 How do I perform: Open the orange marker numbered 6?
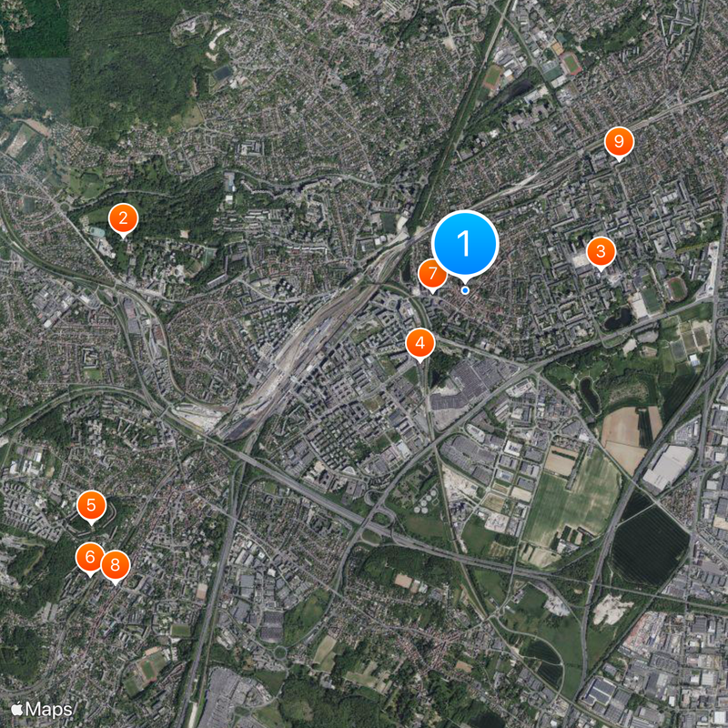point(90,557)
